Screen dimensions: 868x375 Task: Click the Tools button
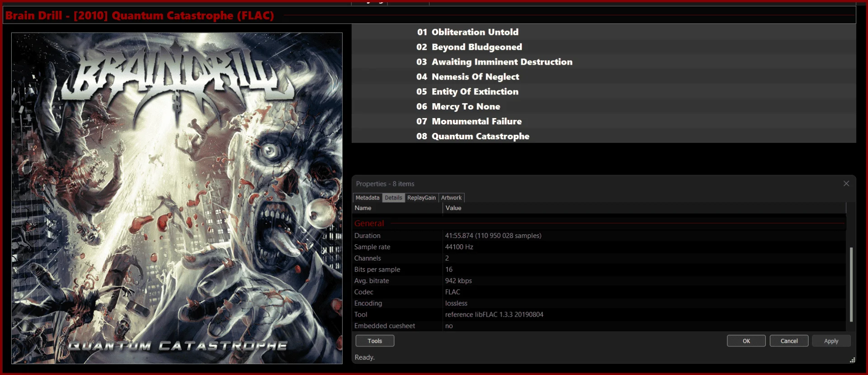[375, 341]
